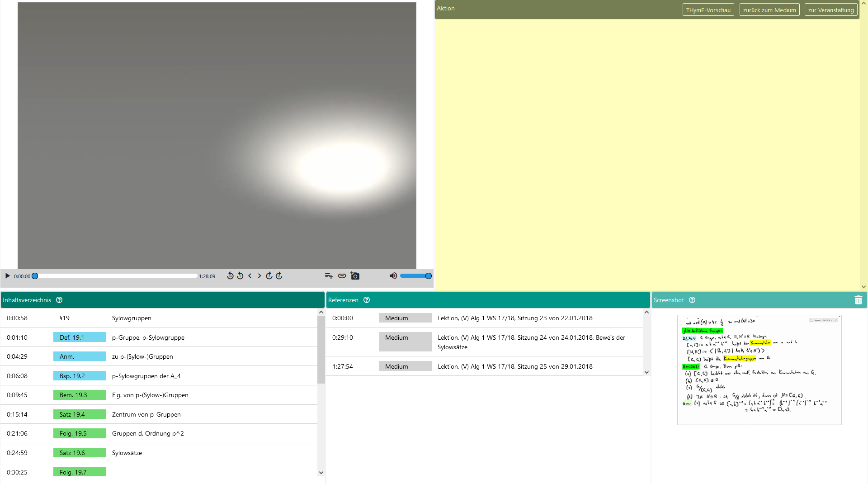Open reference Sitzung 25 von 29.01.2018
This screenshot has width=868, height=484.
485,366
